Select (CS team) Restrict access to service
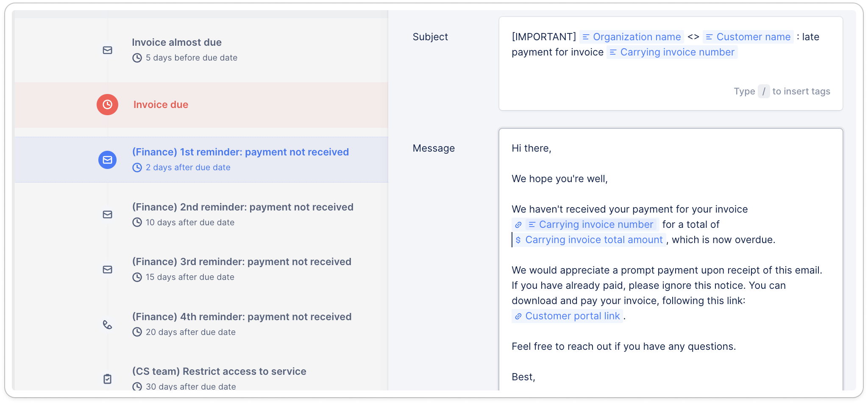This screenshot has width=868, height=404. [x=219, y=371]
